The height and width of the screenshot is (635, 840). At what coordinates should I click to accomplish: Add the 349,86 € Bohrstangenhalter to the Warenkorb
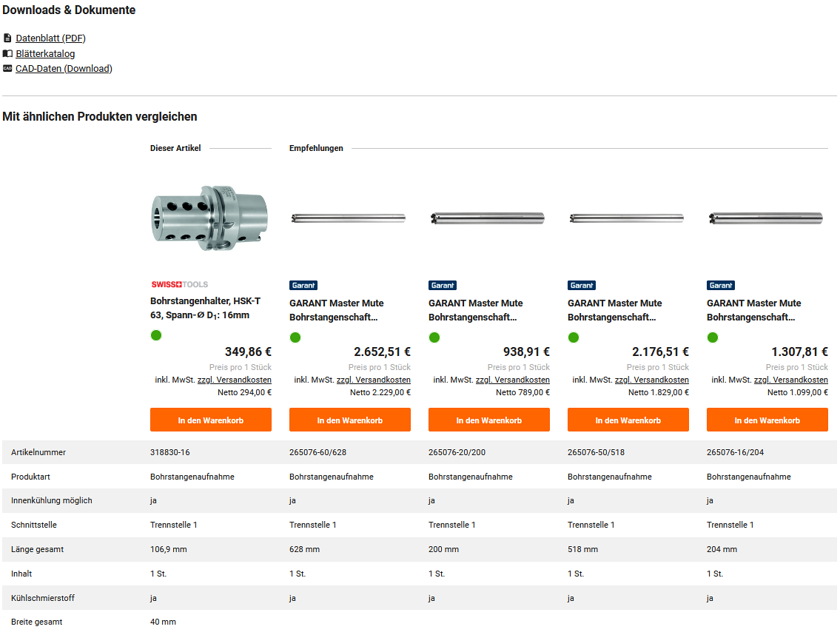coord(210,420)
